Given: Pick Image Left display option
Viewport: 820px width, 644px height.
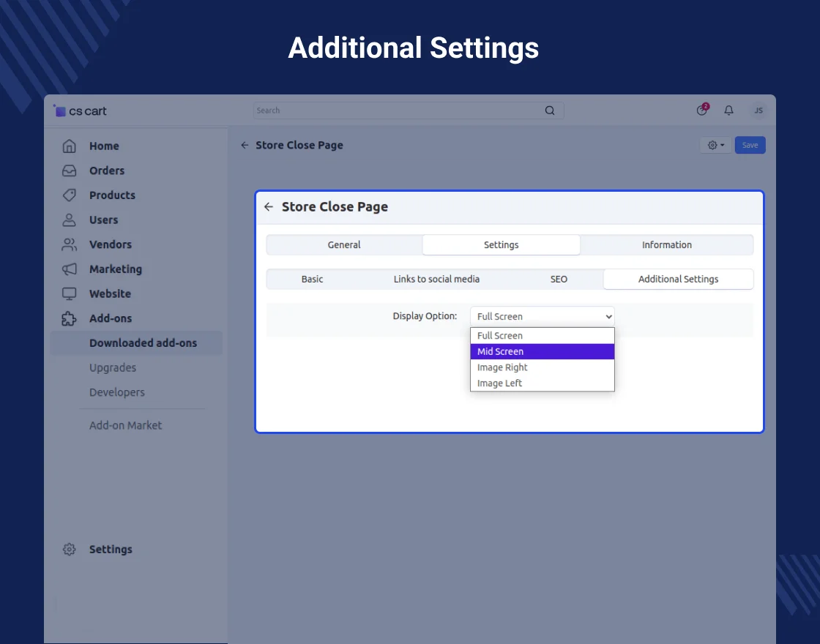Looking at the screenshot, I should 542,383.
